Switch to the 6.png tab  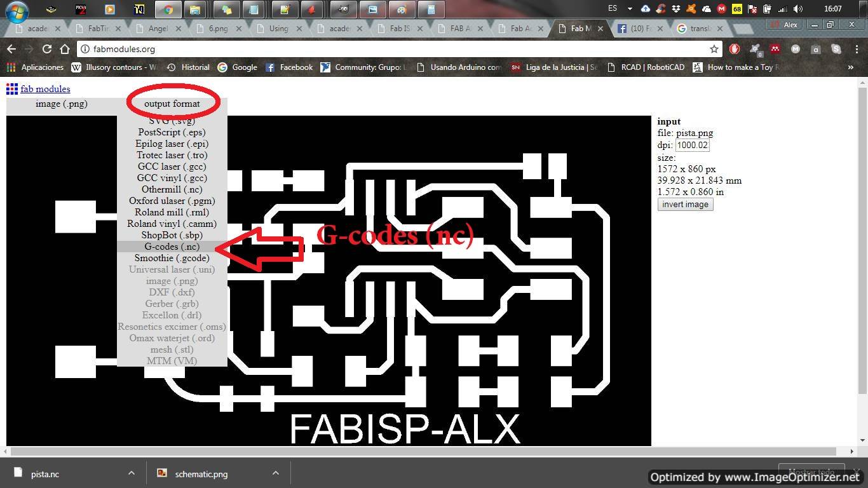point(216,29)
